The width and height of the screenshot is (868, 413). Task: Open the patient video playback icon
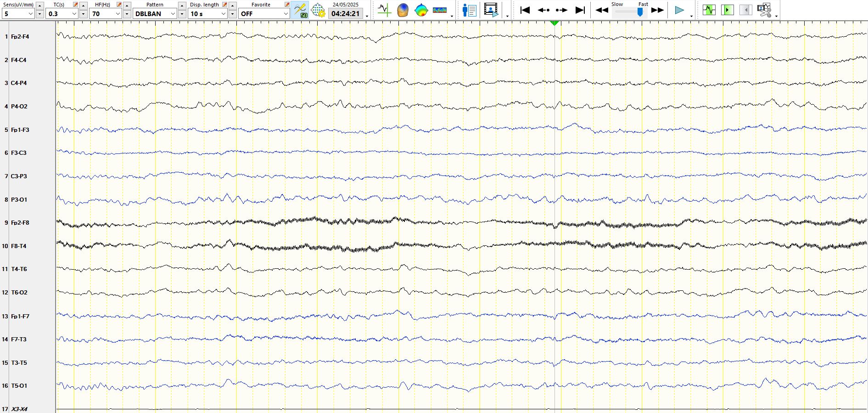tap(491, 10)
